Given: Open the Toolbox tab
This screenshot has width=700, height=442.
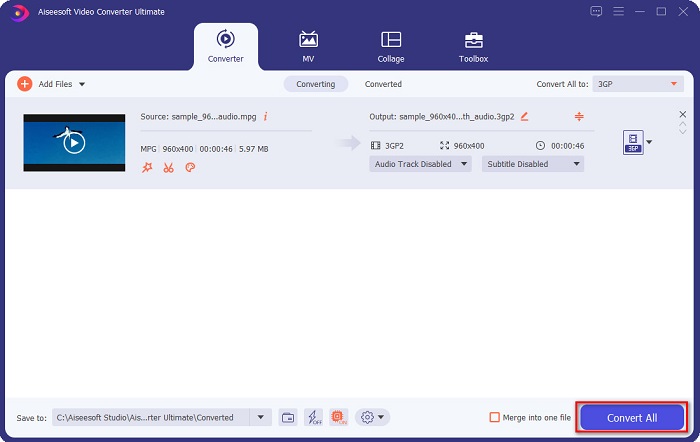Looking at the screenshot, I should click(x=473, y=46).
